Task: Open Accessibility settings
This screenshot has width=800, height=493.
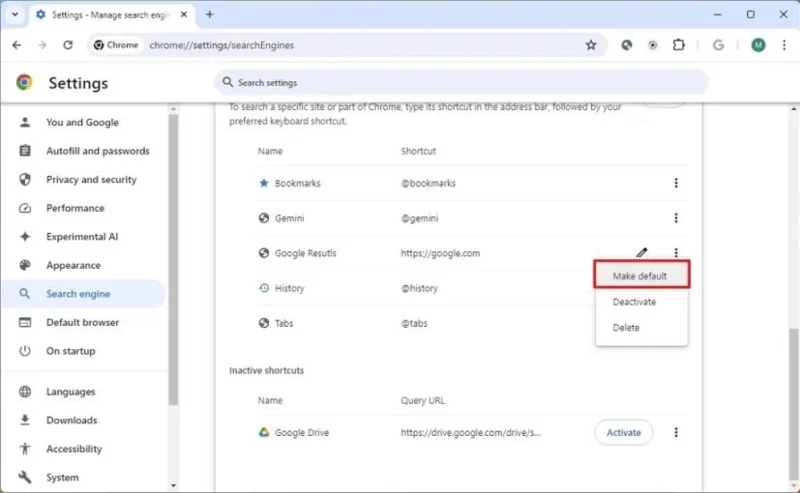Action: tap(83, 449)
